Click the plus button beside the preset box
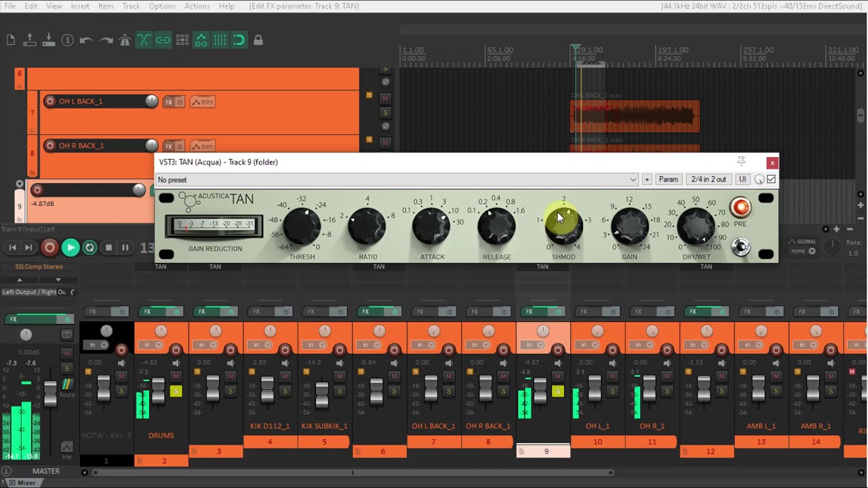The width and height of the screenshot is (868, 488). (x=647, y=180)
